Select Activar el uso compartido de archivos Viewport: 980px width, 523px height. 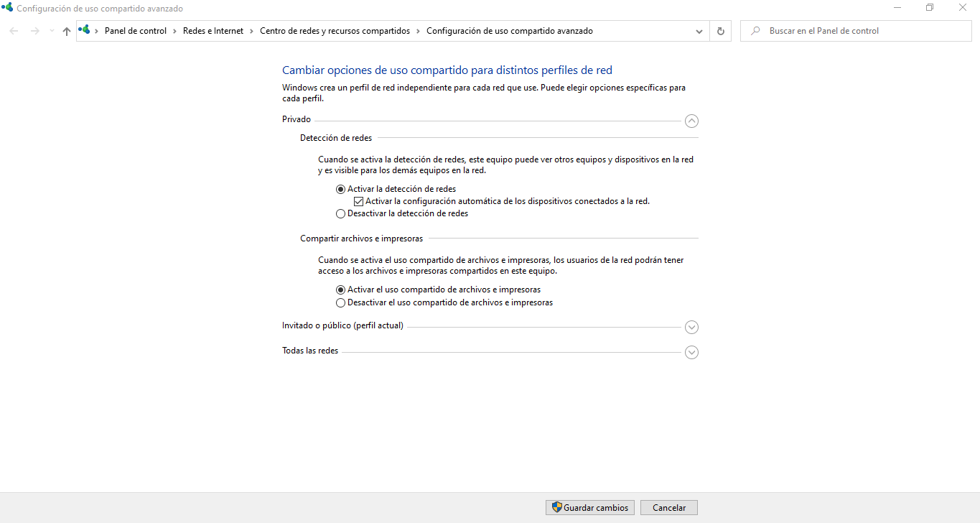point(341,290)
